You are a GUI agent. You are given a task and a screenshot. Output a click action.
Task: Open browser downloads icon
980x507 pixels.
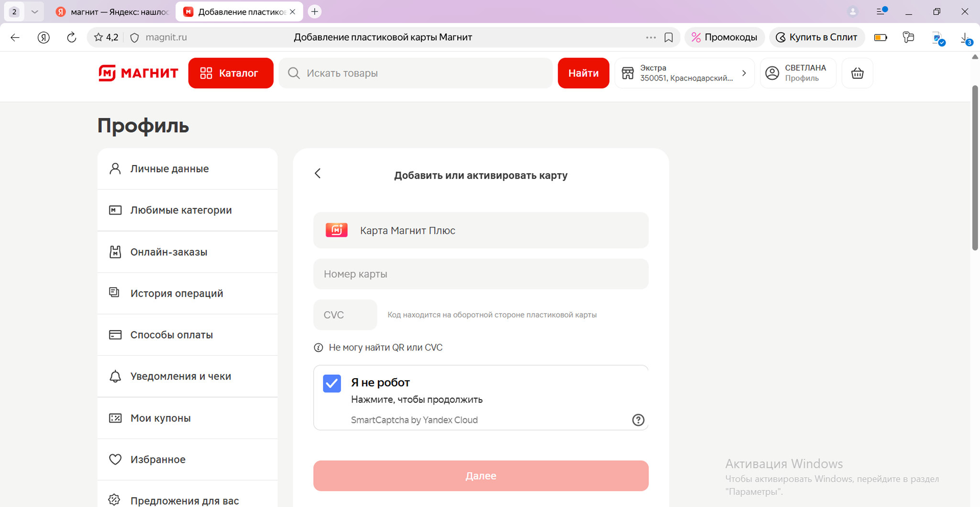pyautogui.click(x=965, y=38)
